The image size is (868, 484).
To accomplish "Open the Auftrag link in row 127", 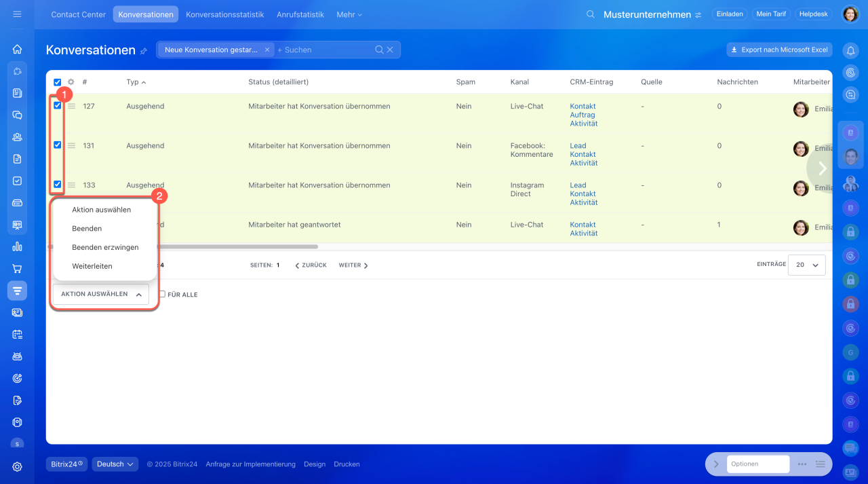I will click(583, 115).
